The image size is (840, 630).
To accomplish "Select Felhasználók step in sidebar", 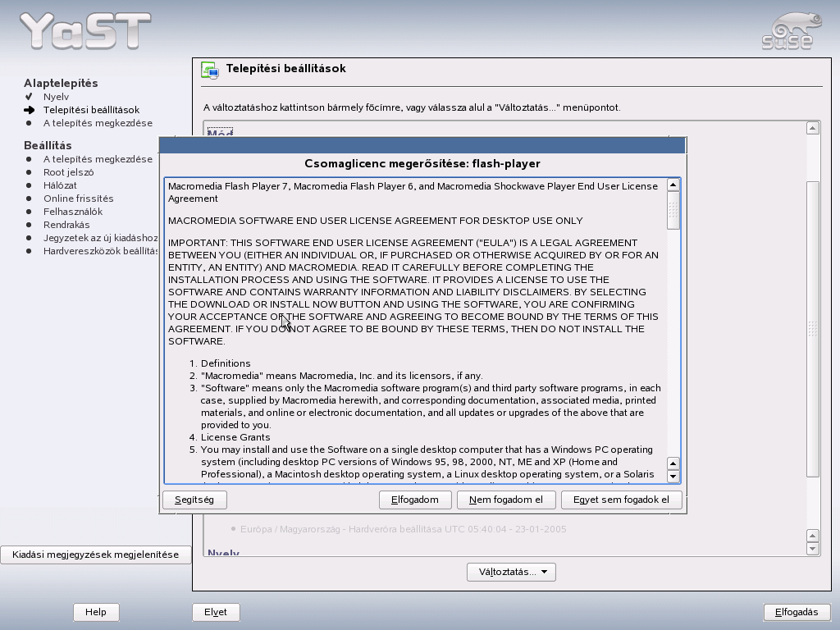I will (x=73, y=212).
